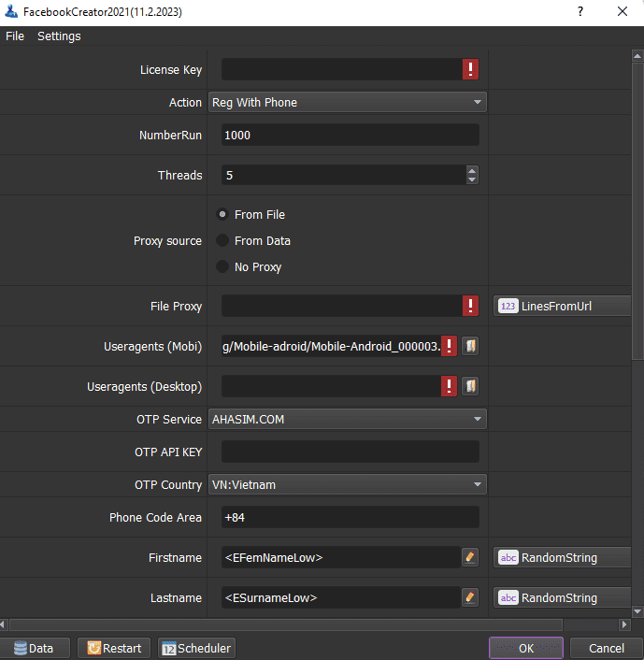Click the vertical scrollbar down arrow

[637, 610]
